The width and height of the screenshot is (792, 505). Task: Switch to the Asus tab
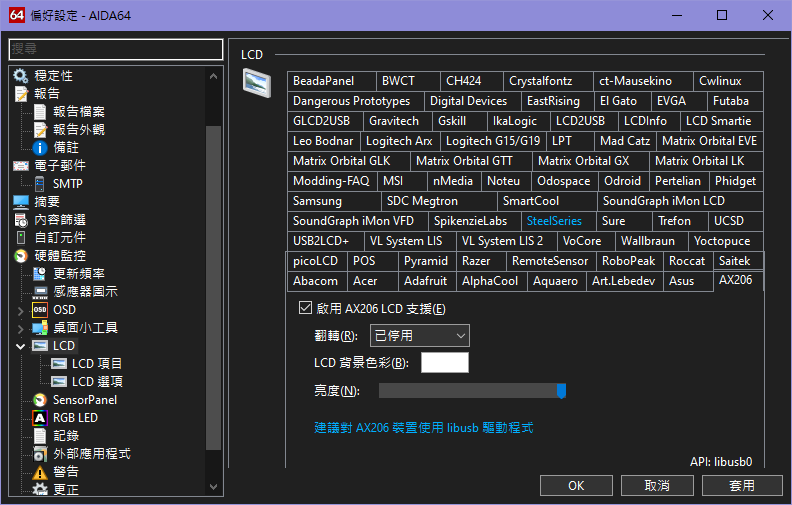tap(688, 281)
